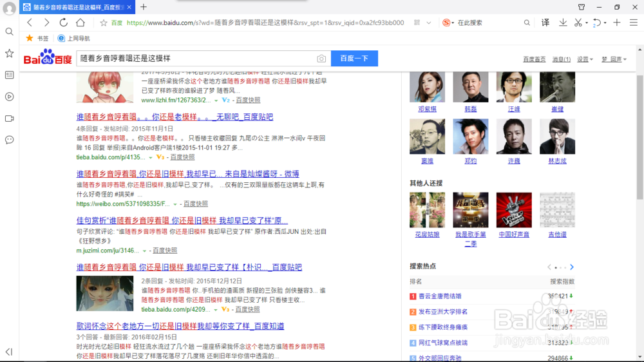Screen dimensions: 644x362
Task: Reload the page with the refresh icon
Action: tap(63, 23)
